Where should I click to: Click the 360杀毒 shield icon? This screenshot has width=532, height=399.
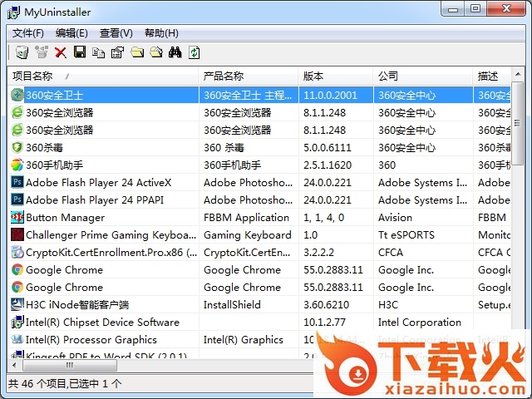pyautogui.click(x=17, y=148)
